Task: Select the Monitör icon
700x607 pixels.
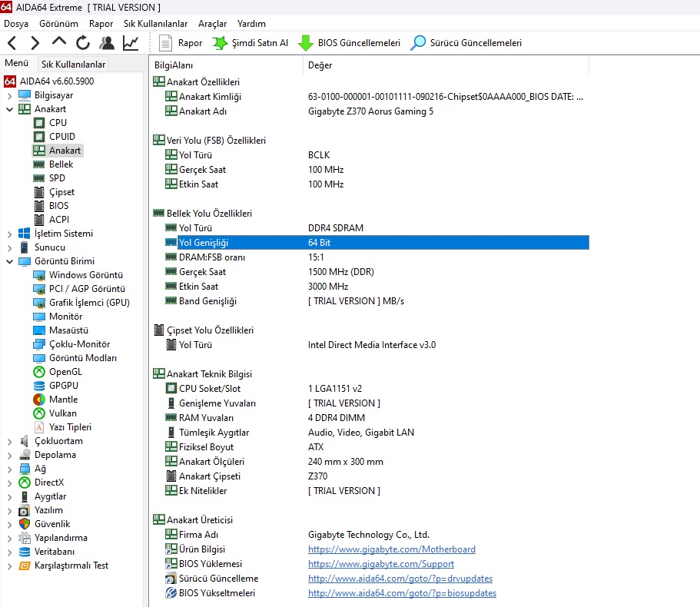Action: [x=39, y=317]
